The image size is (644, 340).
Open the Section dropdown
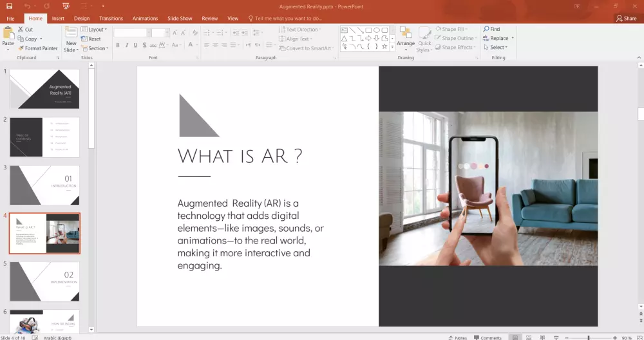pos(95,48)
